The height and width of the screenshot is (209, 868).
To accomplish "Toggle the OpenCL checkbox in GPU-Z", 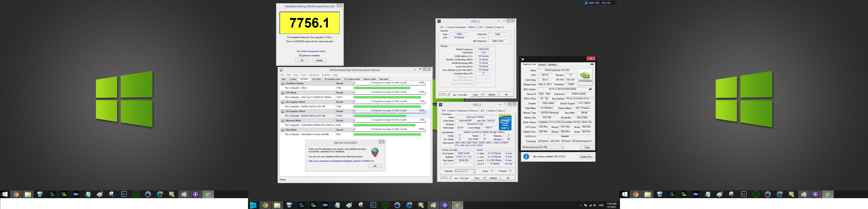I will tap(539, 141).
